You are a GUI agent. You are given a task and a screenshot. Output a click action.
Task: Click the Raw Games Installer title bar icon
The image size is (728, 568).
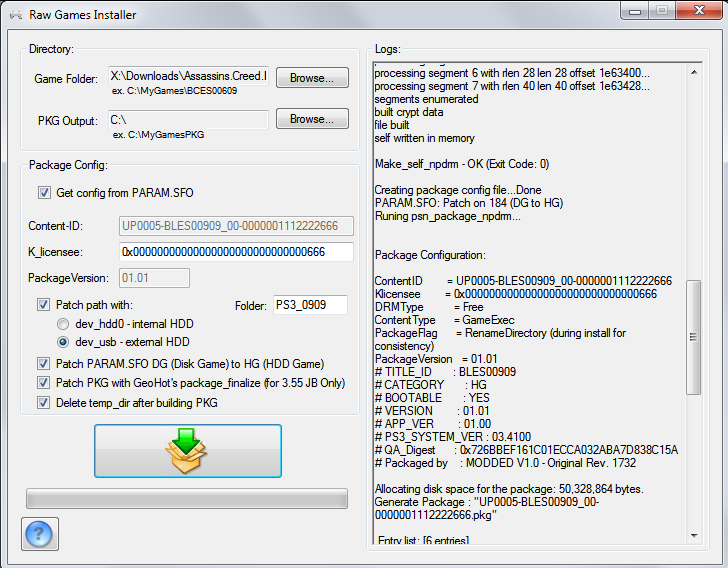[x=17, y=15]
